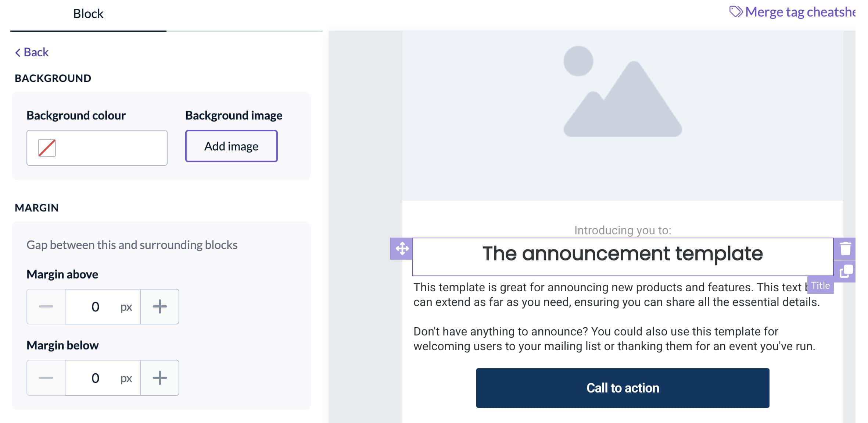Viewport: 868px width, 423px height.
Task: Increase Margin above with the plus icon
Action: pos(160,306)
